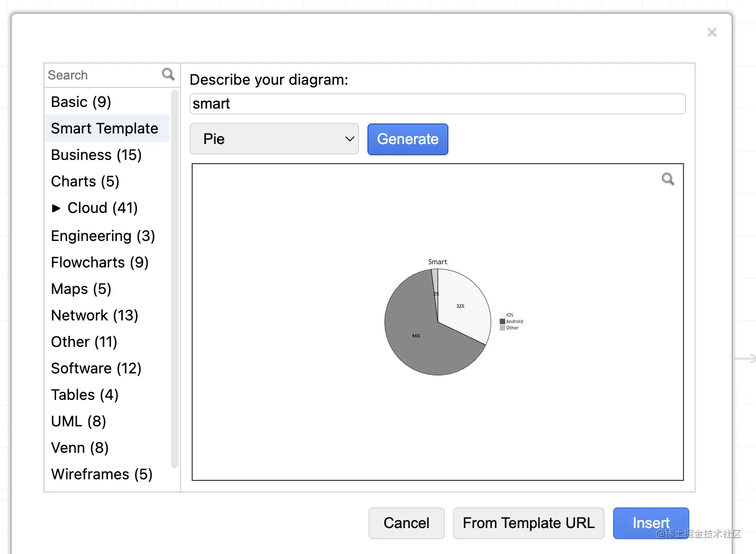Click Cancel to dismiss dialog
The height and width of the screenshot is (554, 756).
(406, 523)
